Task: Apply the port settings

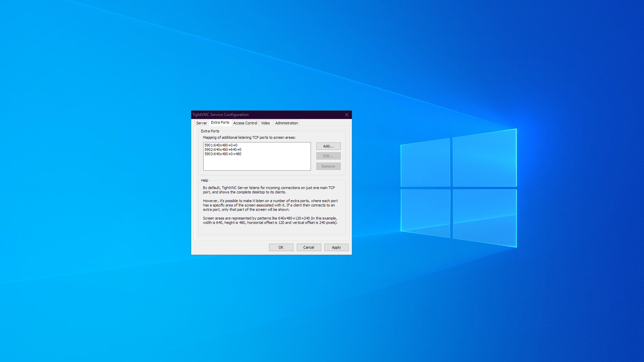Action: pos(336,247)
